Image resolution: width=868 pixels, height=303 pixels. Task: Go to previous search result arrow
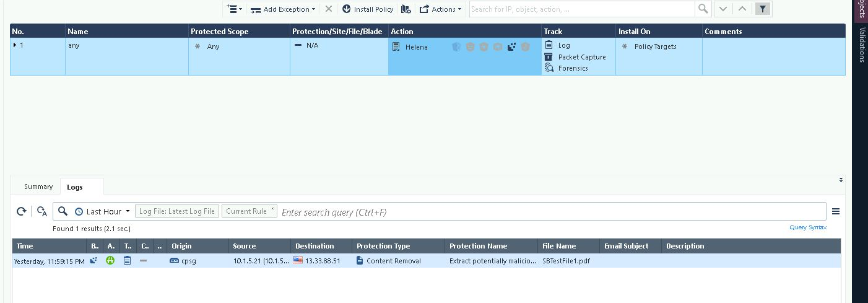pos(742,9)
